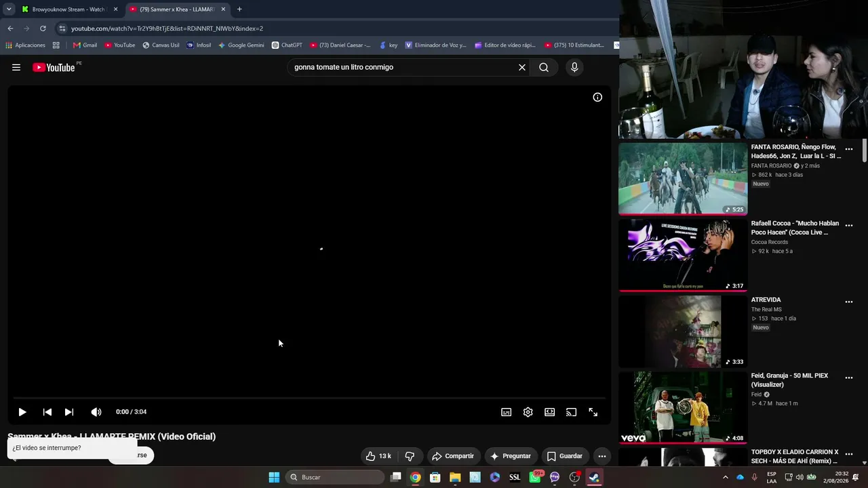Image resolution: width=868 pixels, height=488 pixels.
Task: Open more actions menu beside Guardar
Action: [x=601, y=456]
